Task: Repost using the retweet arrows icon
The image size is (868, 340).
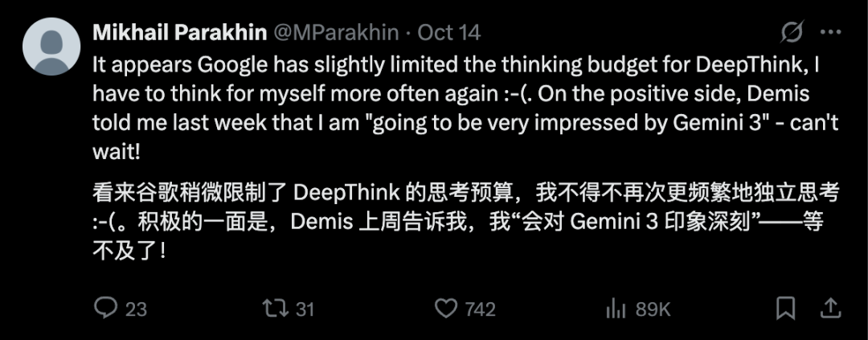Action: [x=274, y=308]
